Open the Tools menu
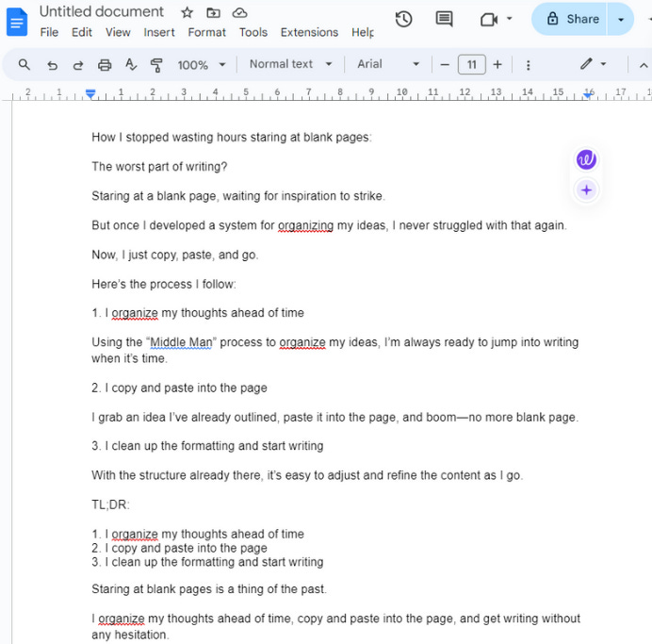This screenshot has height=644, width=652. [253, 32]
